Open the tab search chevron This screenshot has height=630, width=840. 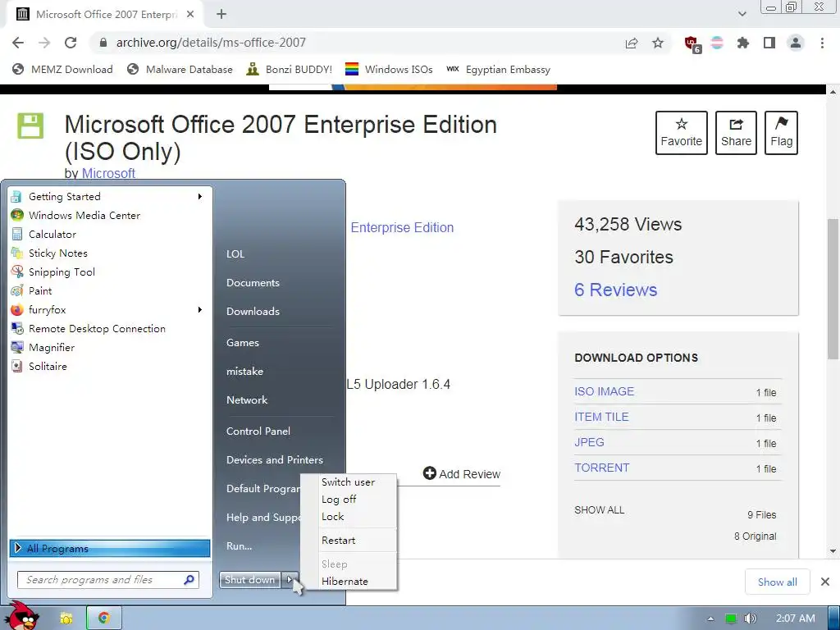(x=742, y=15)
